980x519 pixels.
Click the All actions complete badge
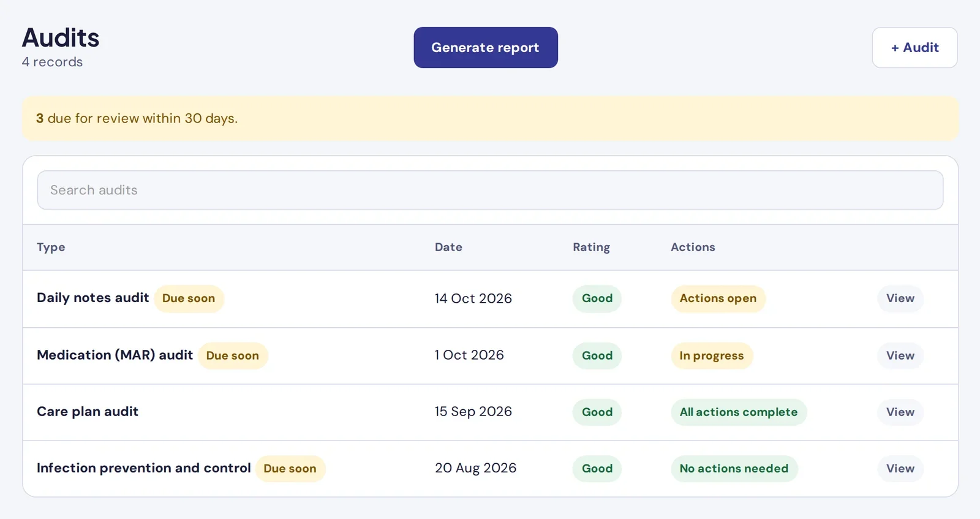point(739,412)
